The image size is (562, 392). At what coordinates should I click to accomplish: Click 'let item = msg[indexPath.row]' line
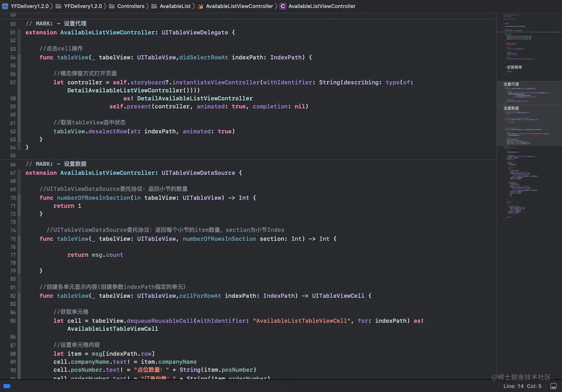pyautogui.click(x=104, y=354)
